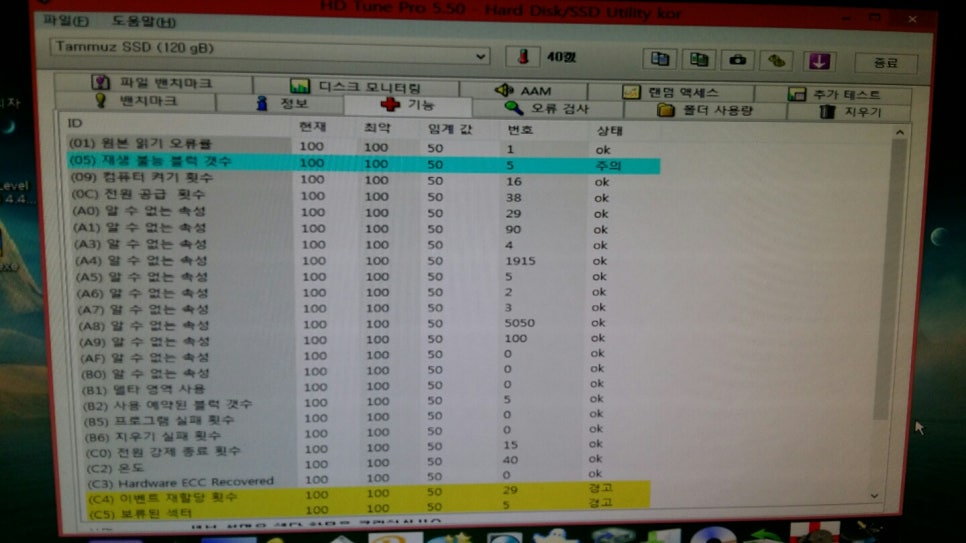The height and width of the screenshot is (543, 966).
Task: Select the (A4) 알 수 없는 속성 row
Action: [363, 261]
